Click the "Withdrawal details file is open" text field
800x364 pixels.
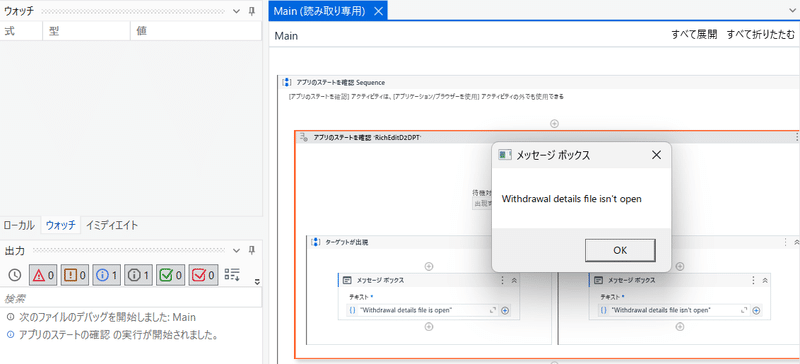[x=423, y=310]
